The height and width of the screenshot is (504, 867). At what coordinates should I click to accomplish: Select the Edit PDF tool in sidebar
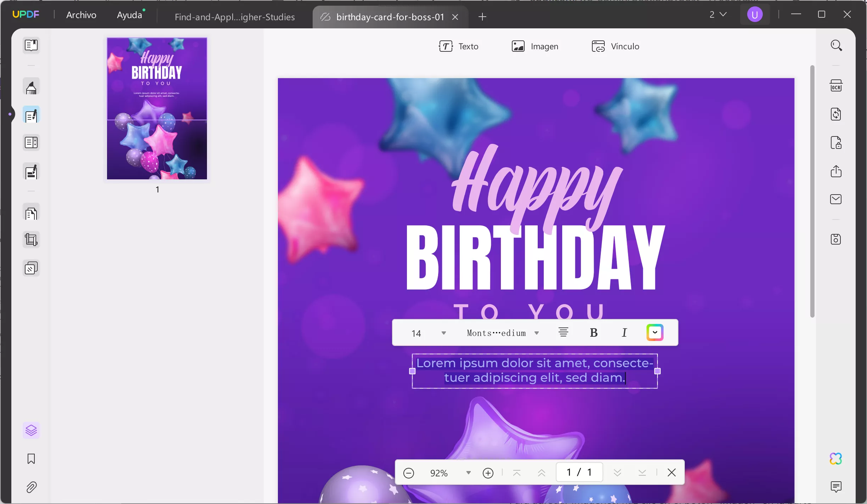coord(31,115)
